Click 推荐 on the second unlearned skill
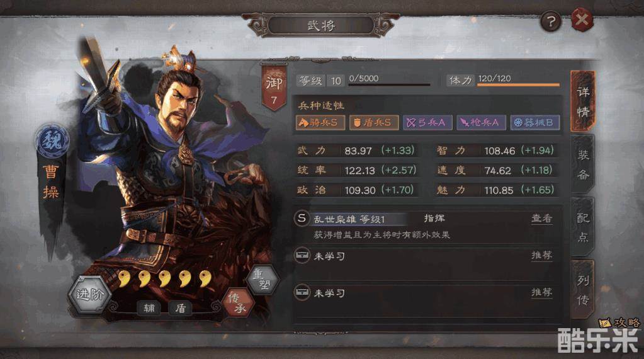The width and height of the screenshot is (644, 359). [x=542, y=292]
